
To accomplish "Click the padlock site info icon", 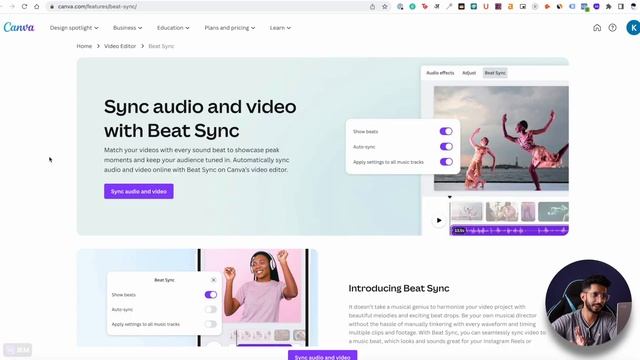I will [x=52, y=7].
